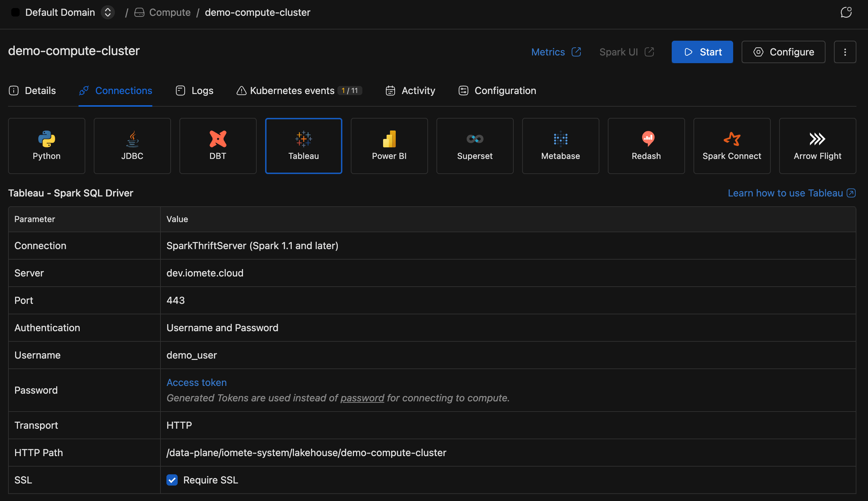Select the Power BI connection
The image size is (868, 501).
[389, 146]
